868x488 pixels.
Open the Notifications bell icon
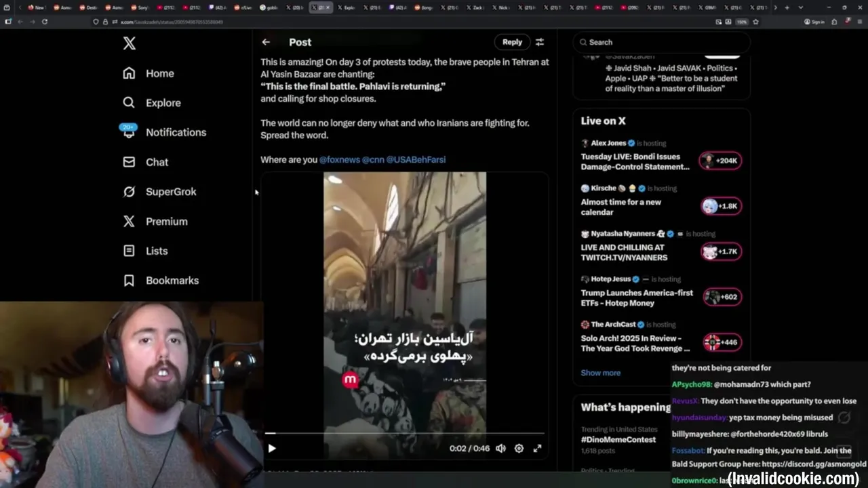129,132
